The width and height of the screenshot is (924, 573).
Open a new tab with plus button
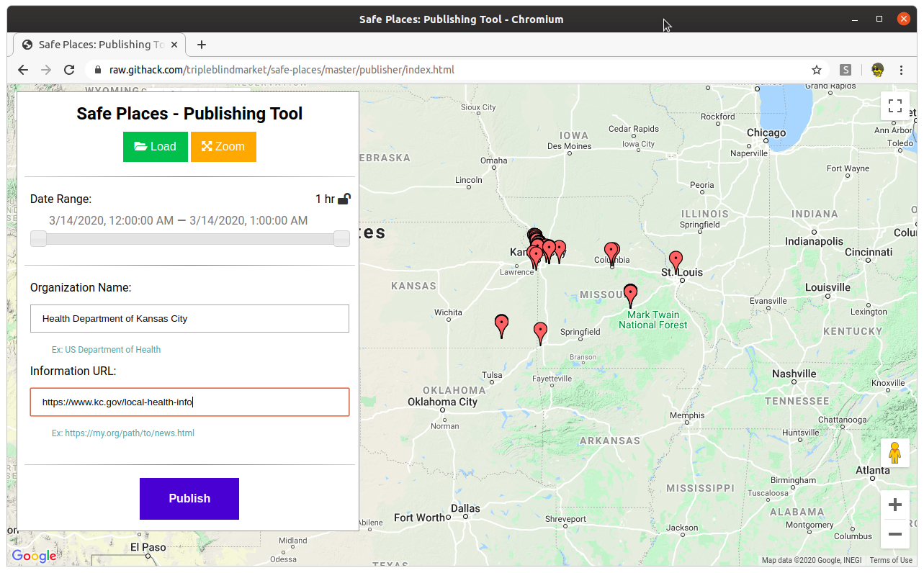click(x=202, y=45)
